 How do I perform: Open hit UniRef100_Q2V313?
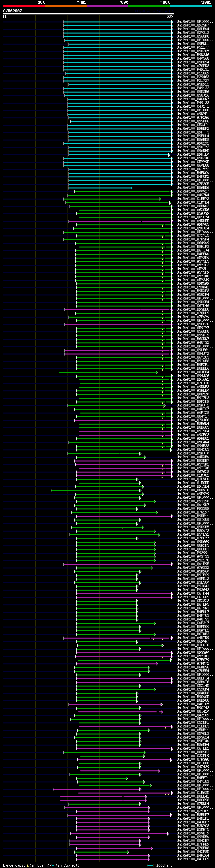(193, 33)
